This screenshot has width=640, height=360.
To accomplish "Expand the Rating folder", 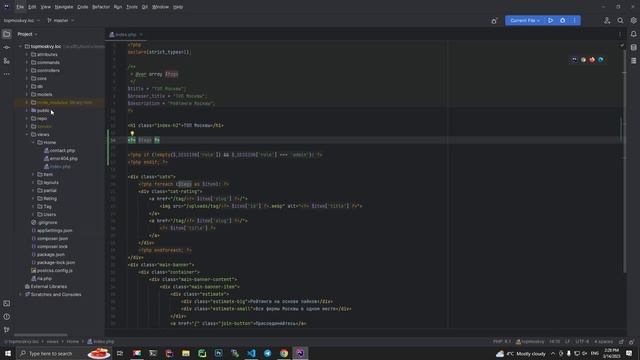I will 33,198.
